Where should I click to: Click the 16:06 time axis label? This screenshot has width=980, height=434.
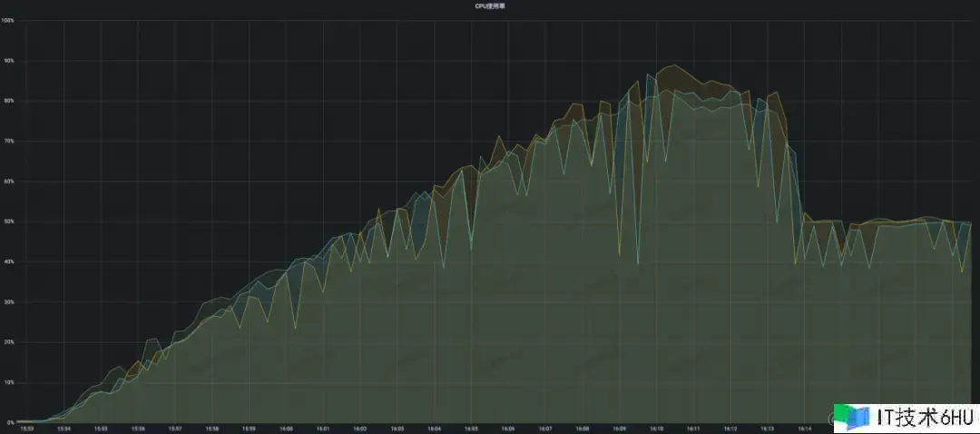[x=508, y=429]
